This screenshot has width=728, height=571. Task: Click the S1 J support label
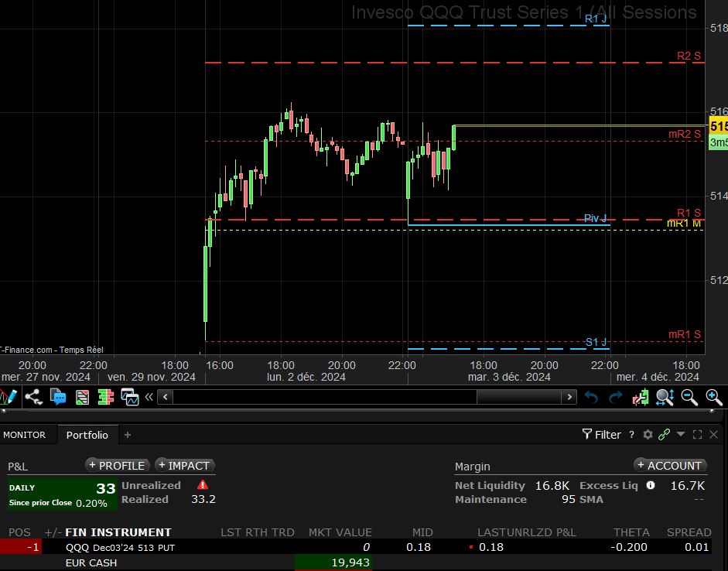(596, 342)
